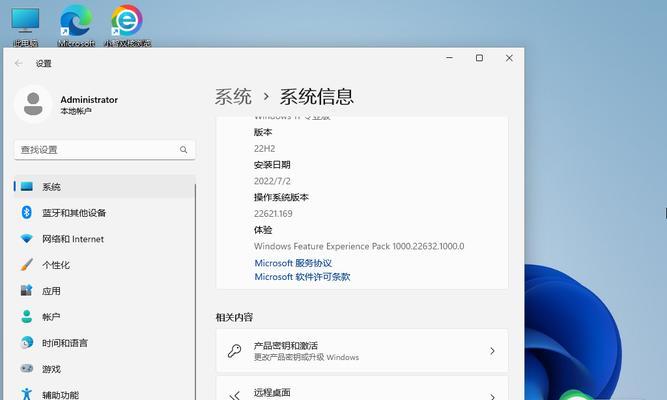Maximize the Settings window
667x400 pixels.
point(479,58)
